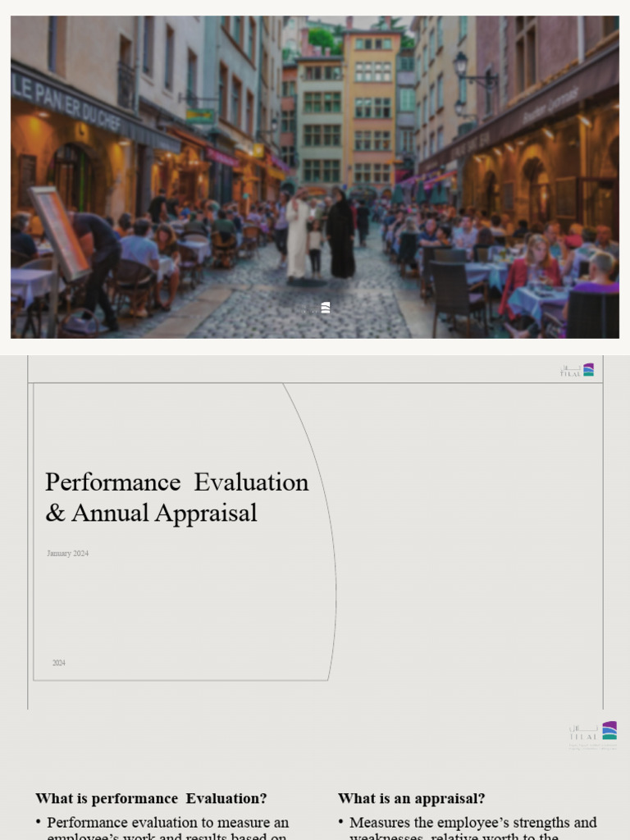Click the 'January 2024' date text

(67, 554)
